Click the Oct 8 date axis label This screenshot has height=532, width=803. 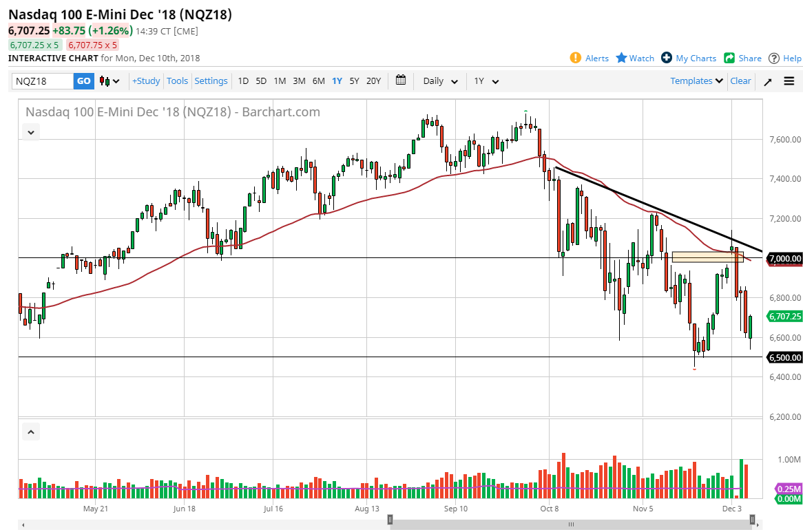click(x=550, y=509)
